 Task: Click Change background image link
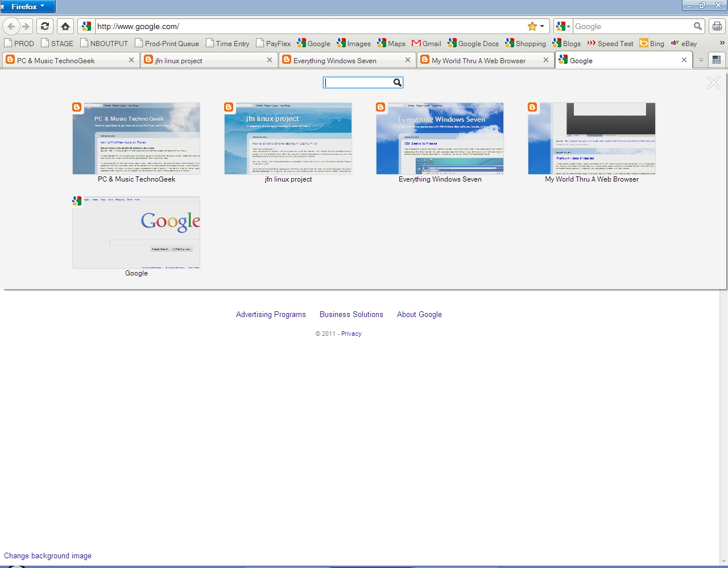[48, 555]
